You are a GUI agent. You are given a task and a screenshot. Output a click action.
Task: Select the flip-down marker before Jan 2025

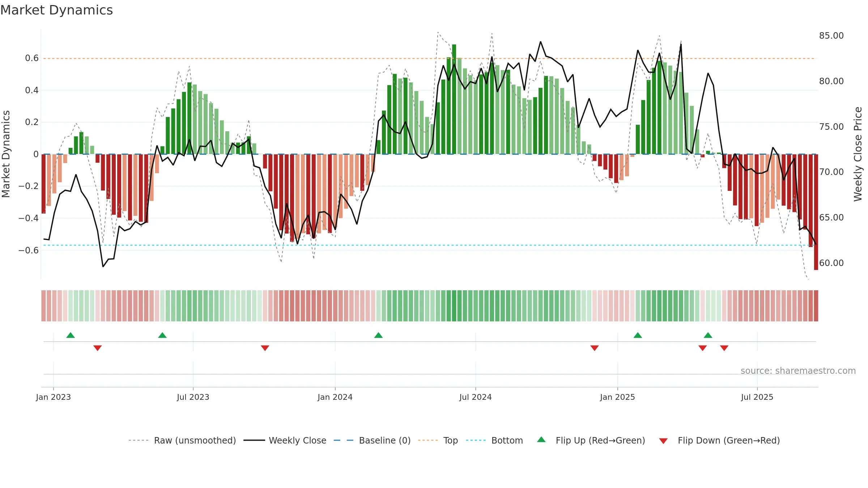pos(595,348)
